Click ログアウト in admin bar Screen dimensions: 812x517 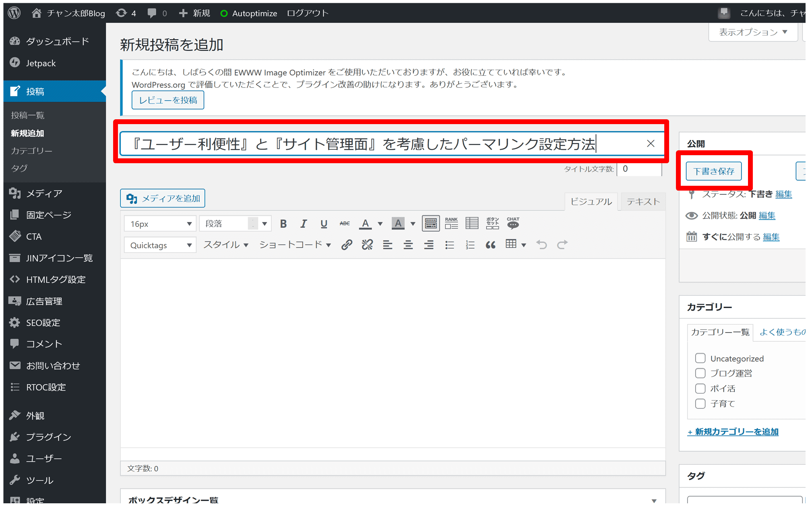[x=308, y=13]
